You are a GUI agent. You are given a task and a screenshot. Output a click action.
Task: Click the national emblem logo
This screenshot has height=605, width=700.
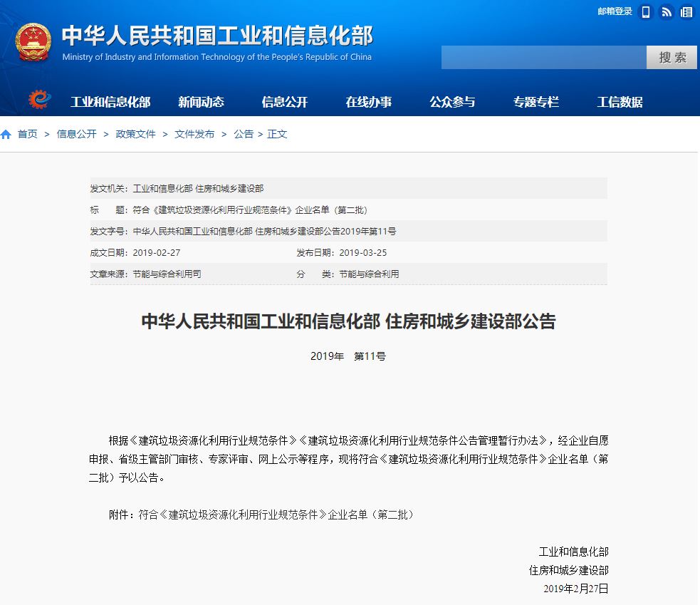click(x=33, y=43)
